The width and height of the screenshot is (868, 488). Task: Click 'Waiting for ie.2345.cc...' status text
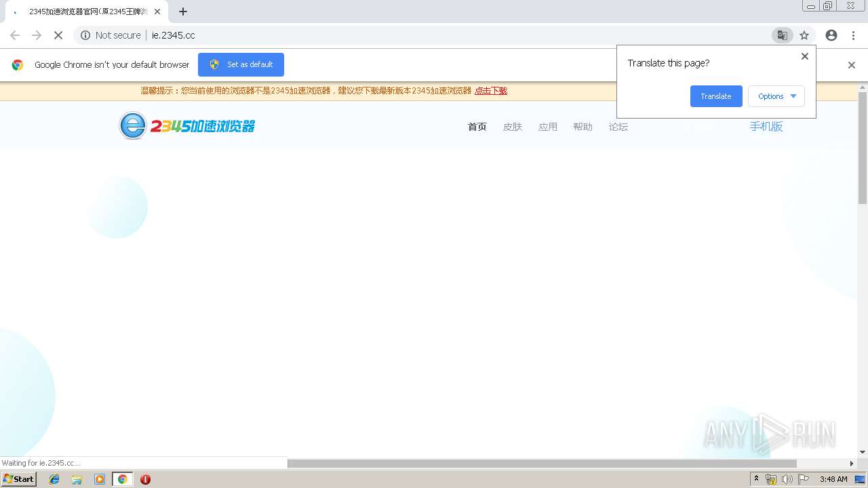(41, 463)
